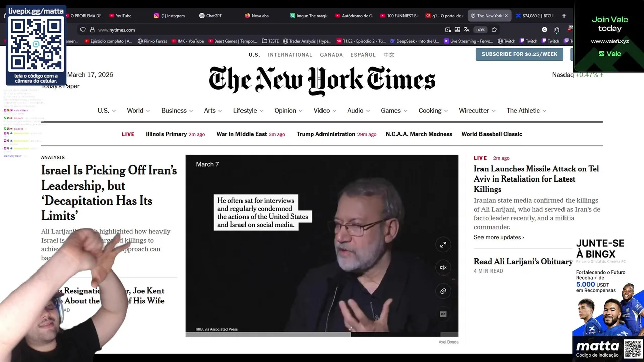This screenshot has height=362, width=644.
Task: Bookmark this page with star icon
Action: (x=494, y=30)
